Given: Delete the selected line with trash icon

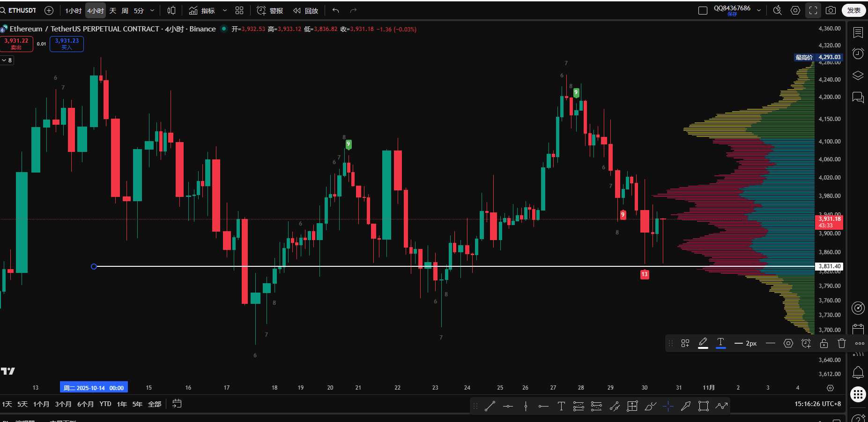Looking at the screenshot, I should point(842,343).
